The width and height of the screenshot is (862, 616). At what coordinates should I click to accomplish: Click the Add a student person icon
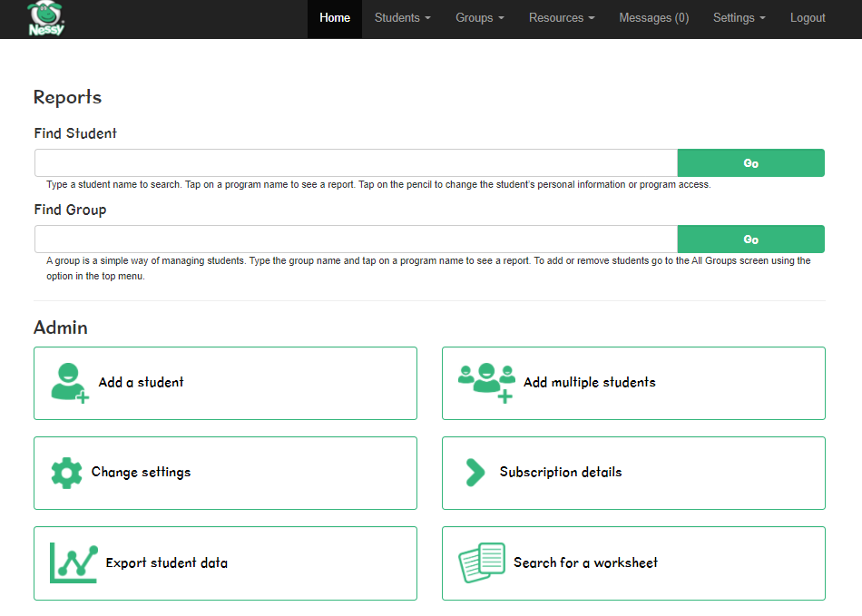[70, 383]
